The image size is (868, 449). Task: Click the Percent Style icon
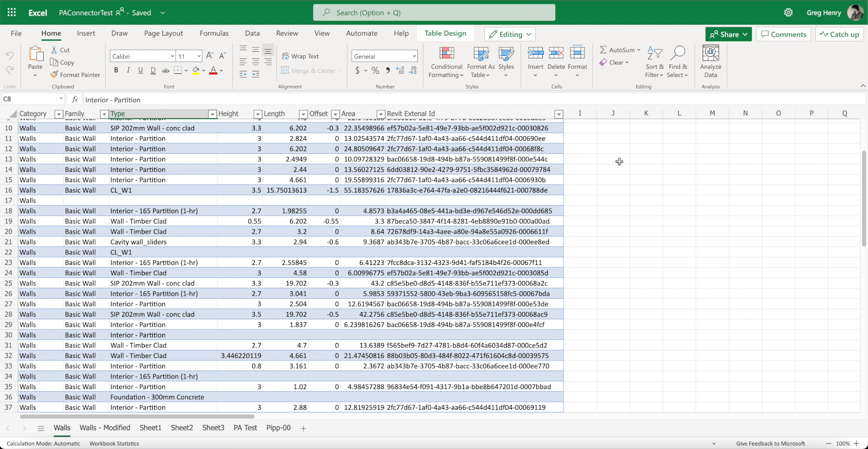[375, 71]
